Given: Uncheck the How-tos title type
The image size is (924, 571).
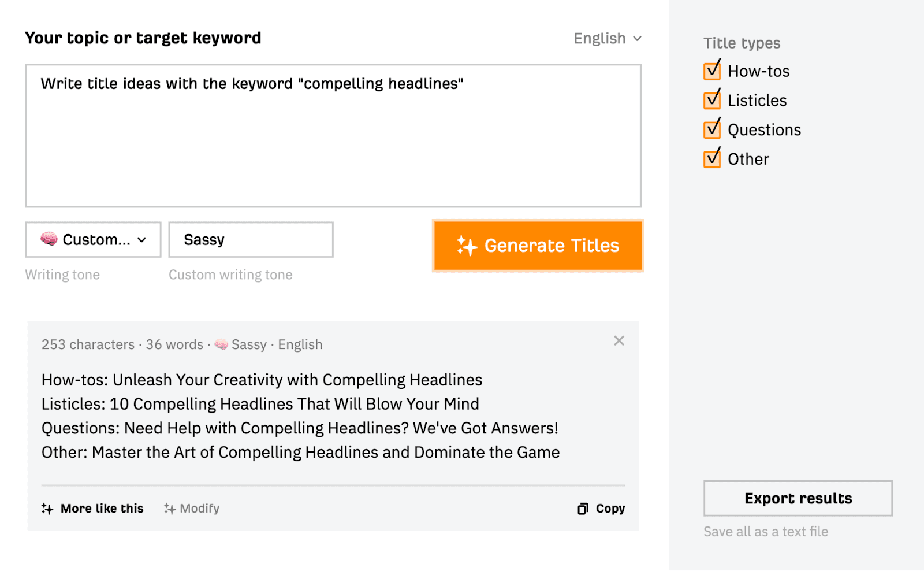Looking at the screenshot, I should point(712,71).
